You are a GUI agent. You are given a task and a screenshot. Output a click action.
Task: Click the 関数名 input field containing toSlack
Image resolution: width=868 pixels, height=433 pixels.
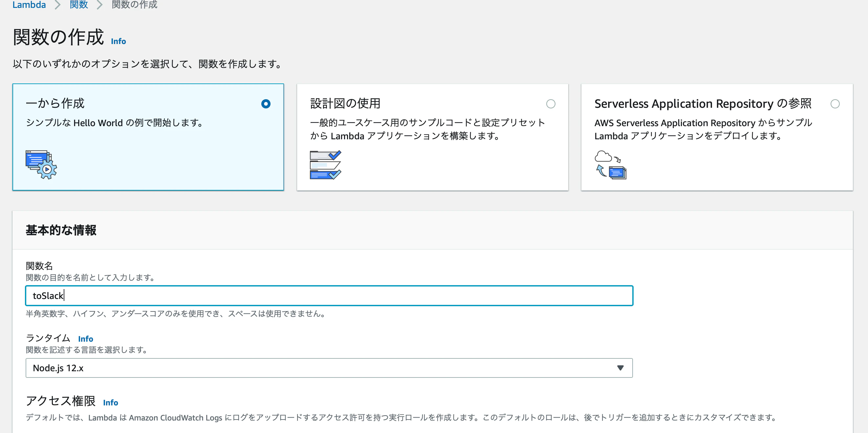coord(329,296)
